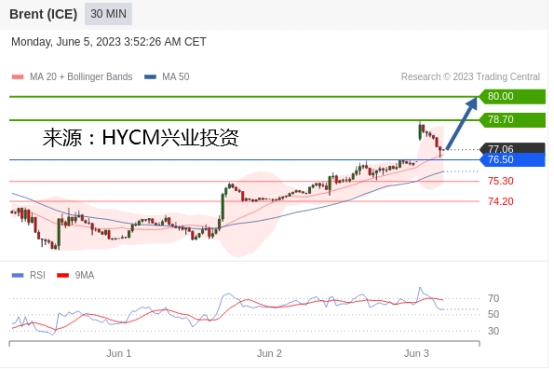The width and height of the screenshot is (554, 369).
Task: Click the red 9MA legend swatch
Action: [63, 275]
